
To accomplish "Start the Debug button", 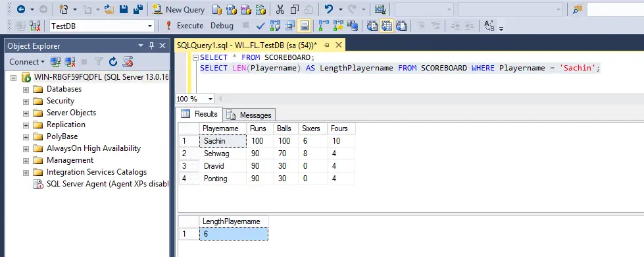I will [222, 26].
